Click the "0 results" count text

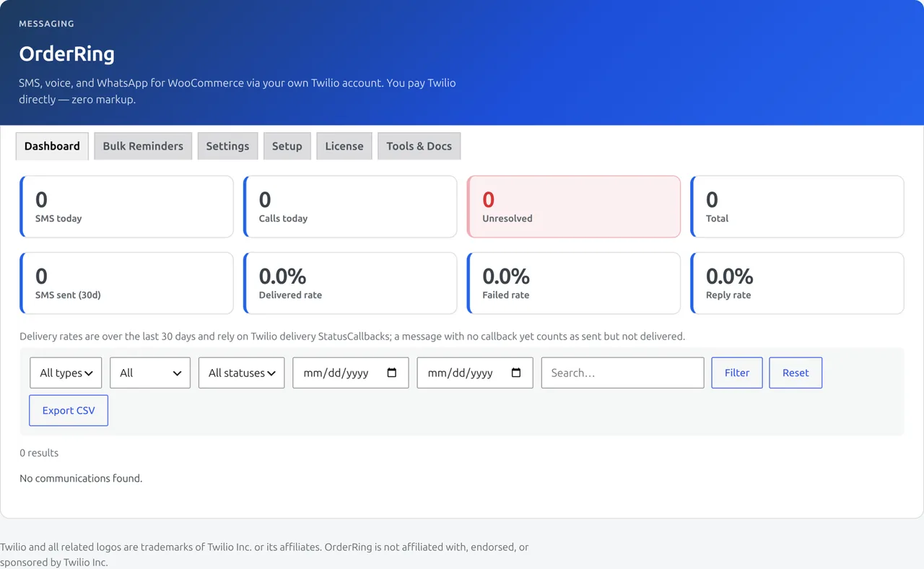(39, 453)
